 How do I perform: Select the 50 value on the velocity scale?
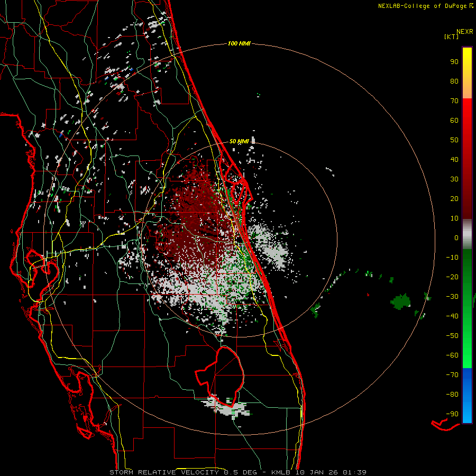pos(454,140)
